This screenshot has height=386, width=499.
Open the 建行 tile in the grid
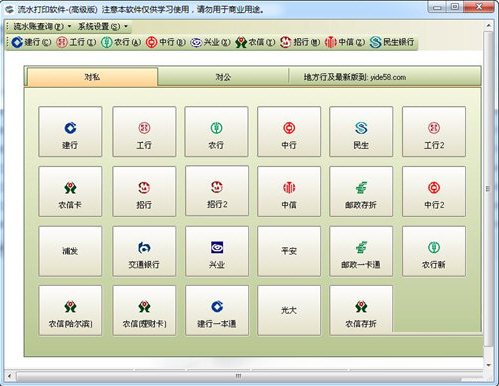point(70,132)
